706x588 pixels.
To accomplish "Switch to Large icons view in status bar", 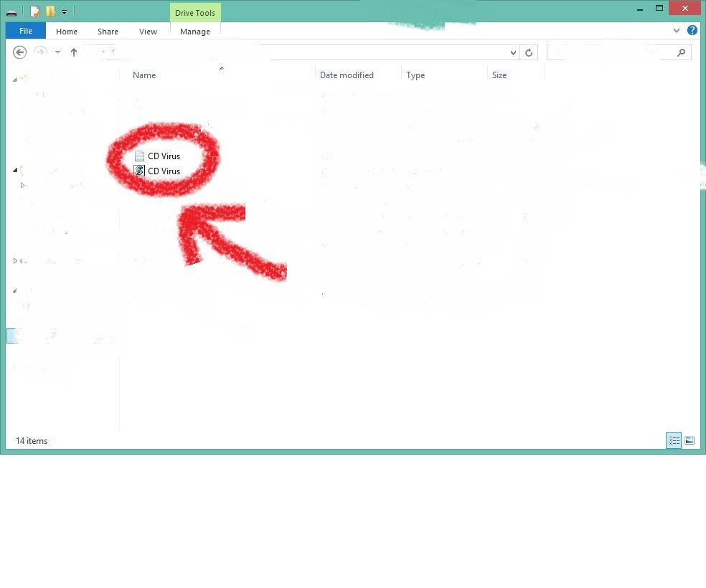I will [x=689, y=440].
